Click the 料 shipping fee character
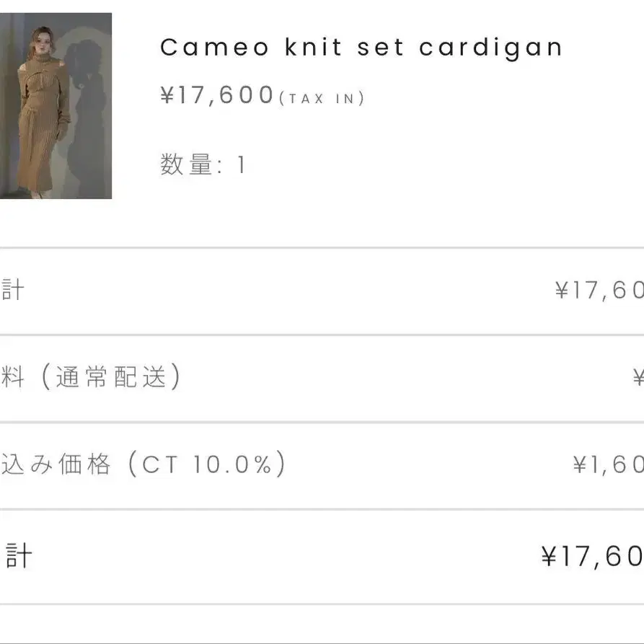 click(x=12, y=376)
